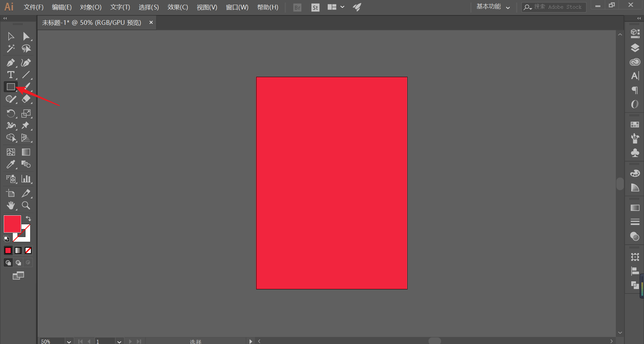Select the Pen tool
The height and width of the screenshot is (344, 644).
click(11, 63)
